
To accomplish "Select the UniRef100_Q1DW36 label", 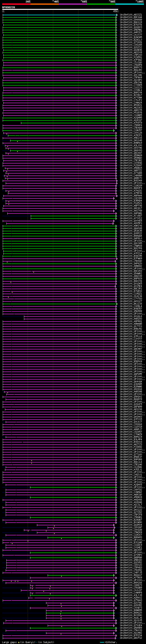I will 131,50.
